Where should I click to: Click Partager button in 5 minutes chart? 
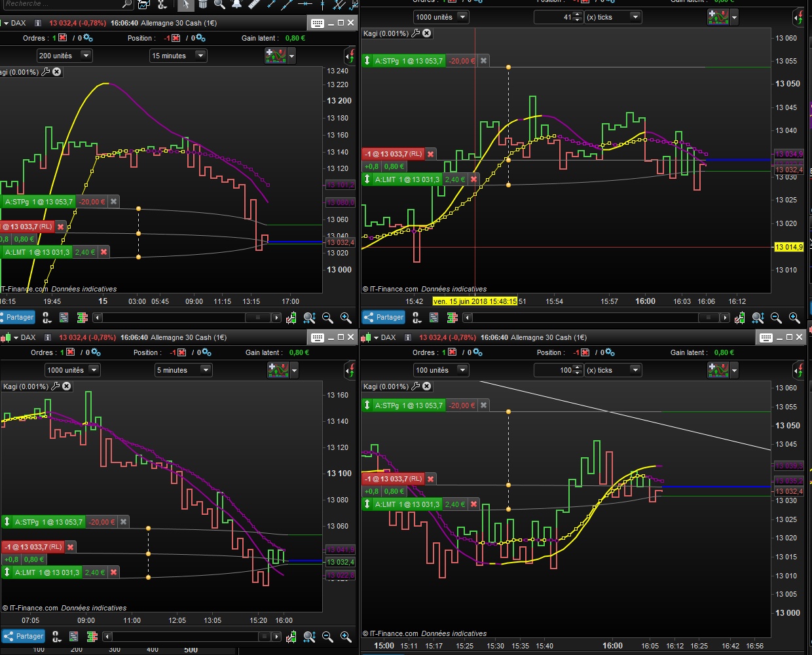pos(23,636)
